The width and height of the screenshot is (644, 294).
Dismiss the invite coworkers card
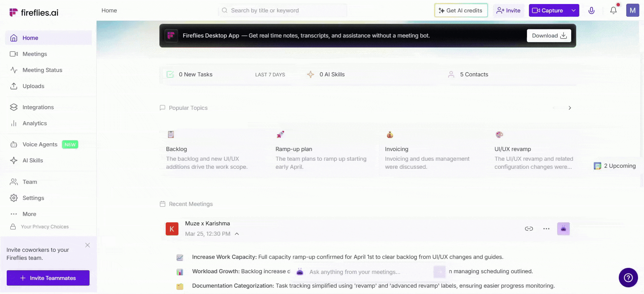coord(88,245)
